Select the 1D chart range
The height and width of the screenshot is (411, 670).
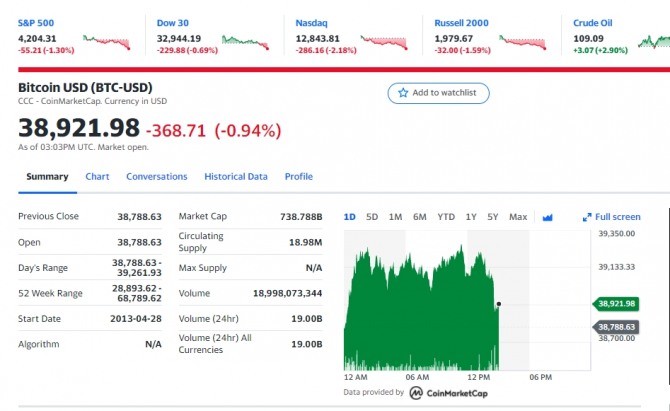point(349,217)
